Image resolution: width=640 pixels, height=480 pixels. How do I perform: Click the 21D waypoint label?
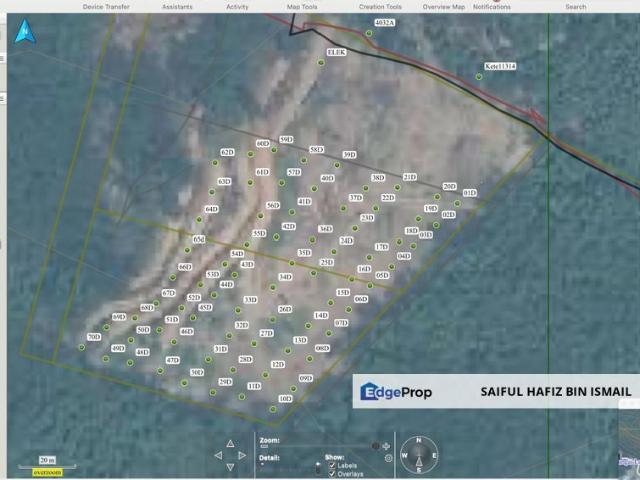(x=410, y=177)
